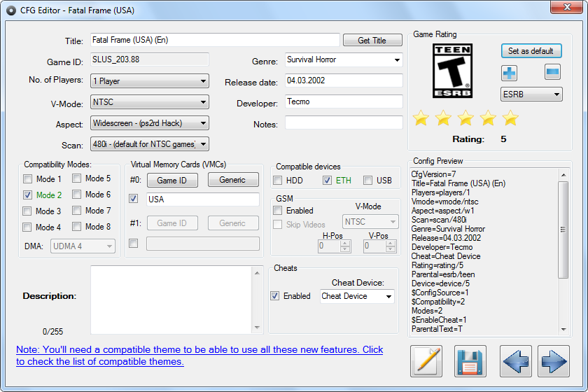Image resolution: width=588 pixels, height=392 pixels.
Task: Click the Developer field showing Tecmo
Action: tap(344, 101)
